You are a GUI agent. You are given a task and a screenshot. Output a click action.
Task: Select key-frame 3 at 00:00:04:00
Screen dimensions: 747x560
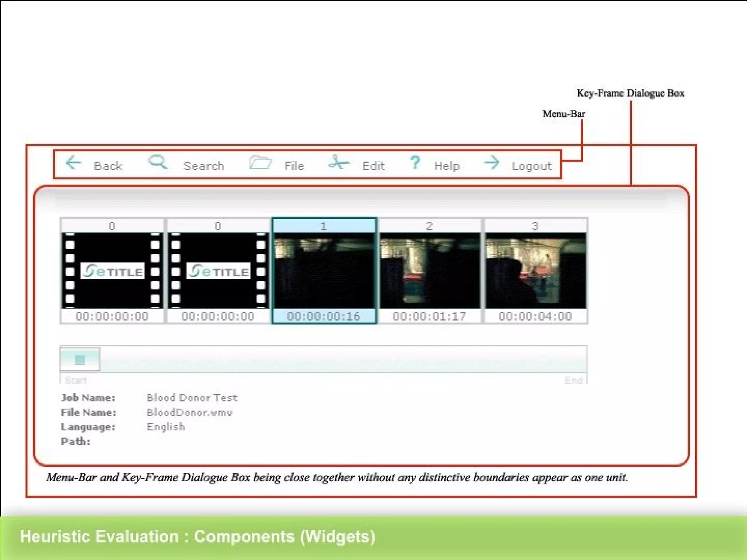point(535,271)
